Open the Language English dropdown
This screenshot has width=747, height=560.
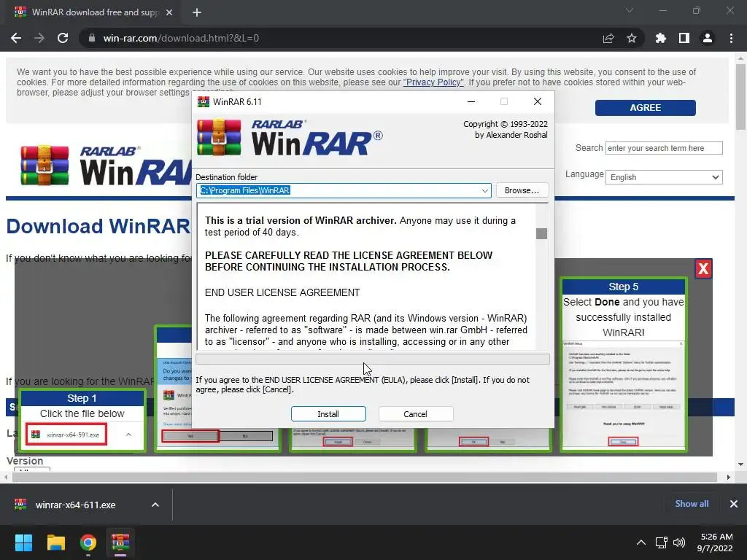click(664, 177)
